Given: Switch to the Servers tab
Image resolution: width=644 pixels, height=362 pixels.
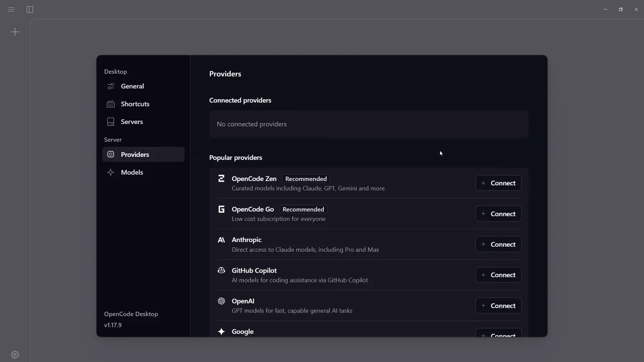Looking at the screenshot, I should point(143,121).
